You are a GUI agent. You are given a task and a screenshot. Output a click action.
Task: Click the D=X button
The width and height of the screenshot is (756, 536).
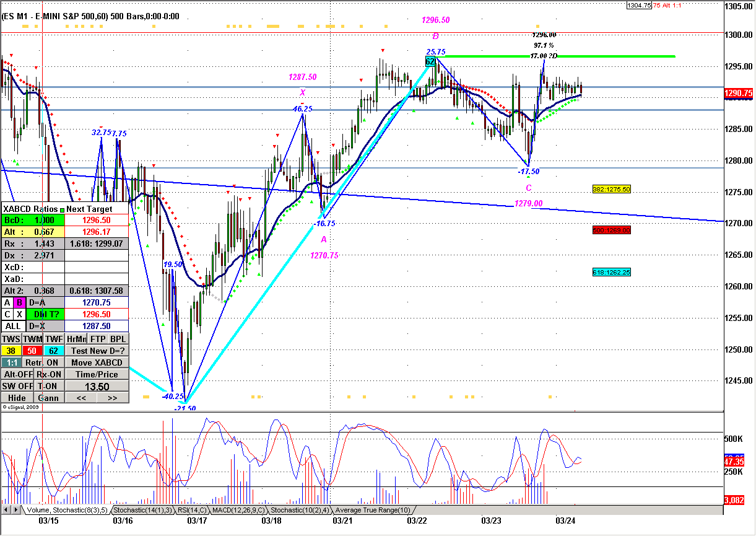tap(45, 326)
